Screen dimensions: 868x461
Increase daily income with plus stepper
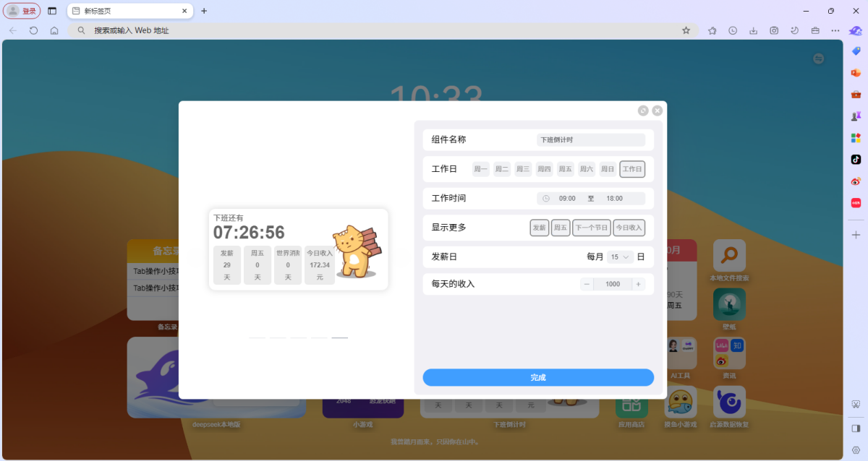click(x=638, y=284)
